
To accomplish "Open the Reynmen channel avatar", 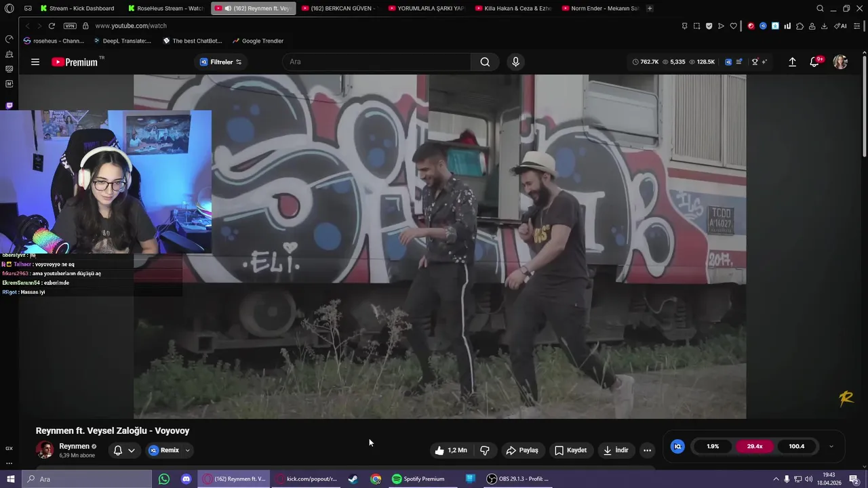I will tap(45, 450).
